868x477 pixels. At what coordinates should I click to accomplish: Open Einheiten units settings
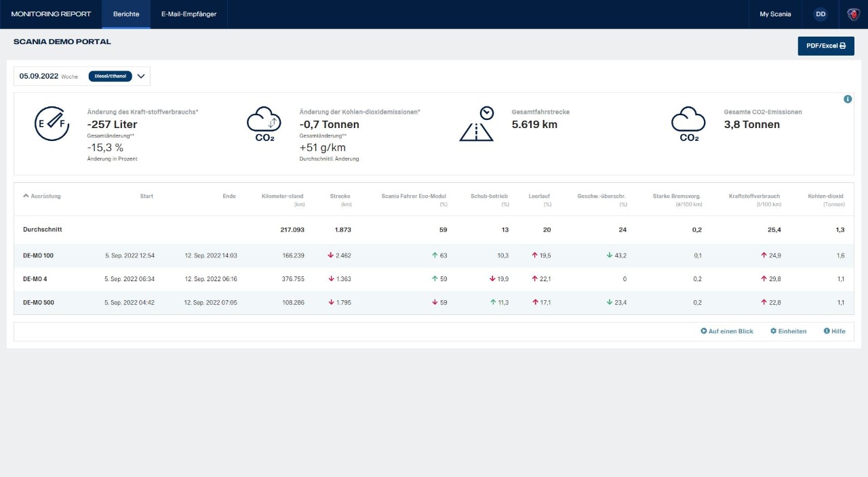click(789, 331)
